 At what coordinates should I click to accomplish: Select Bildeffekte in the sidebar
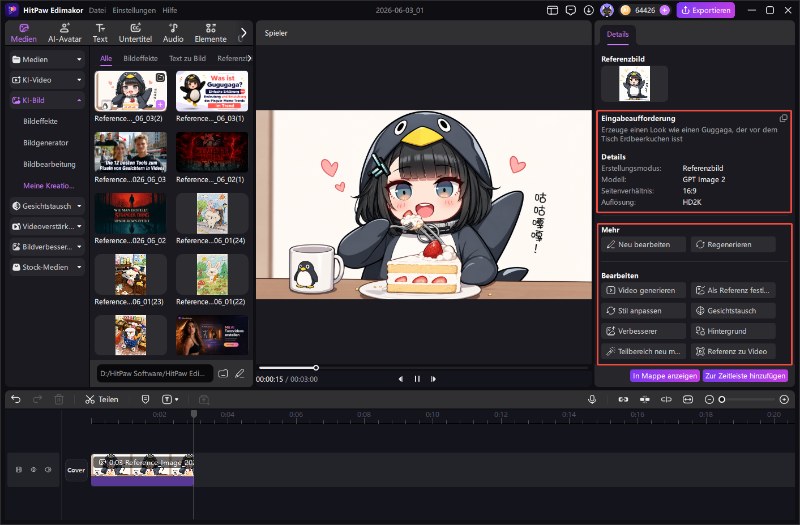coord(40,121)
